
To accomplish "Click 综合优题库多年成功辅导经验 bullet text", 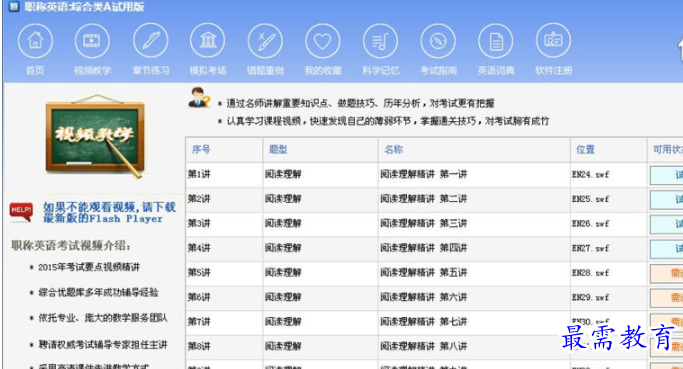I will coord(98,293).
